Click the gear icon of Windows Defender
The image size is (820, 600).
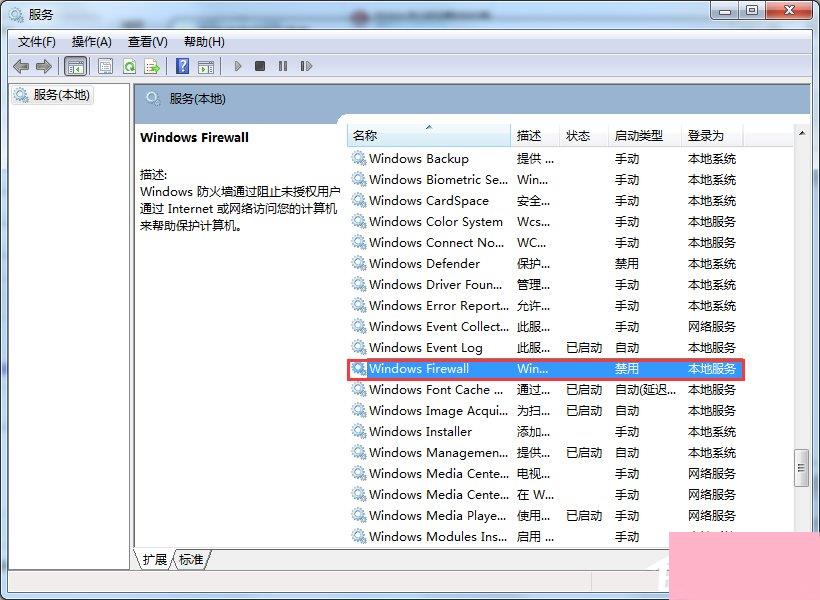(x=359, y=263)
